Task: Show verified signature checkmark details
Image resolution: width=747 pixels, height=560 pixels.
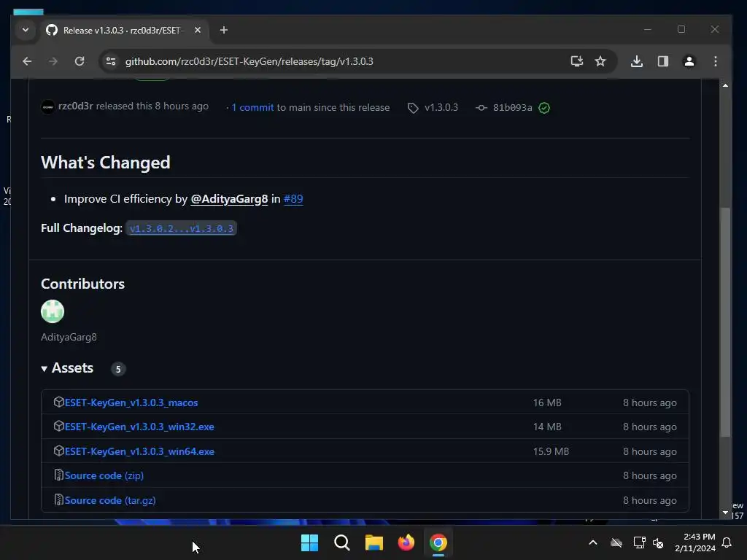Action: [544, 108]
